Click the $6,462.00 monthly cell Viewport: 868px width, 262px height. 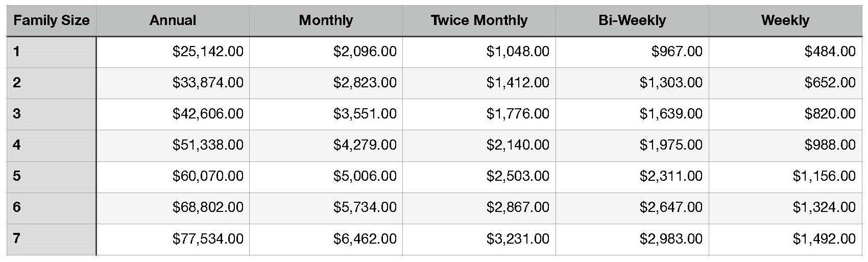point(326,239)
